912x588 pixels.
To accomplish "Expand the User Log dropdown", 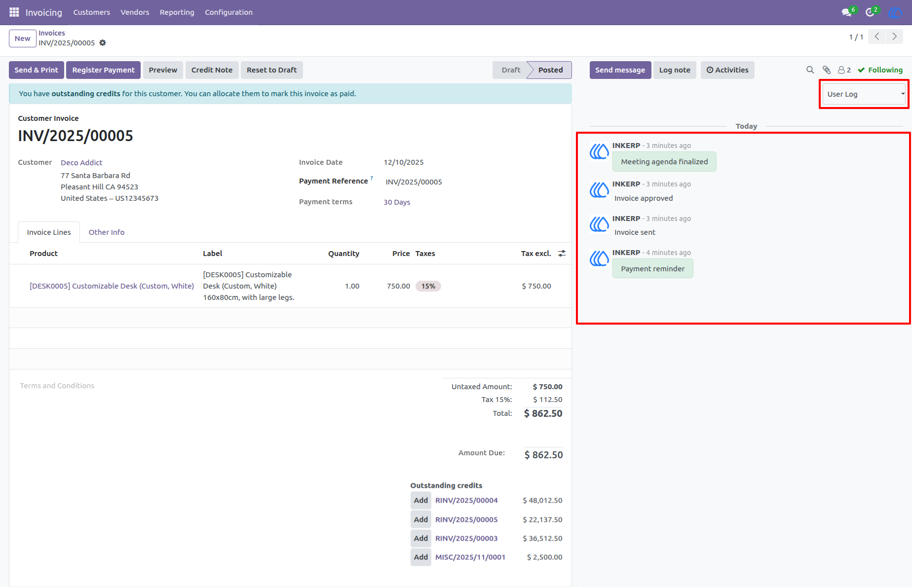I will 864,94.
